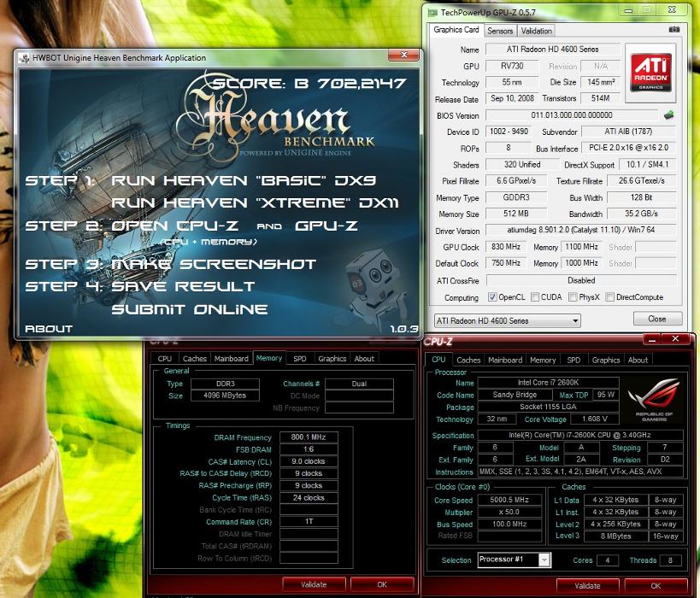Viewport: 700px width, 598px height.
Task: Minimize the right CPU-Z window
Action: click(652, 339)
